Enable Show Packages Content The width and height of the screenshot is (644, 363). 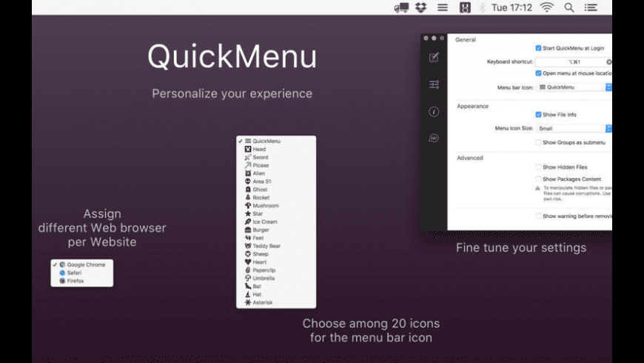coord(538,179)
